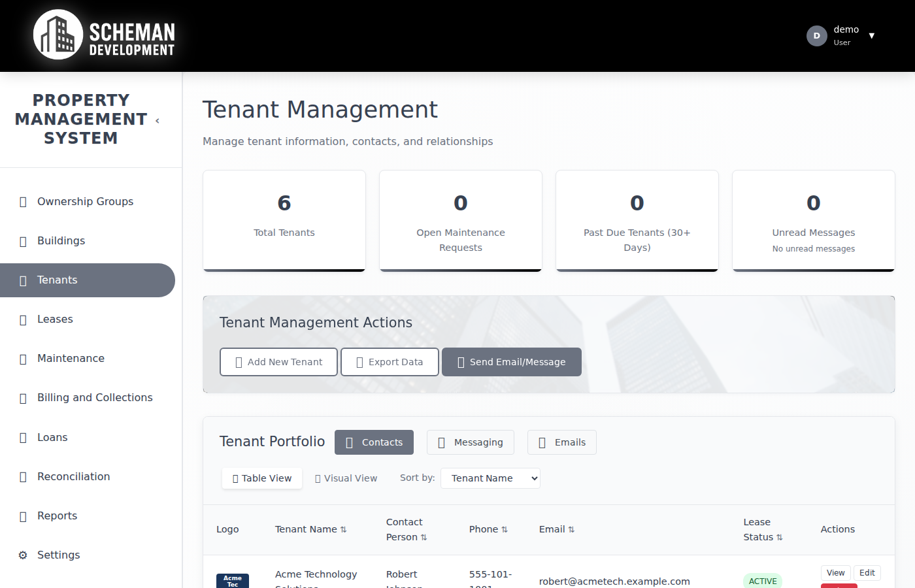This screenshot has width=915, height=588.
Task: Click the demo user avatar circle
Action: click(816, 36)
